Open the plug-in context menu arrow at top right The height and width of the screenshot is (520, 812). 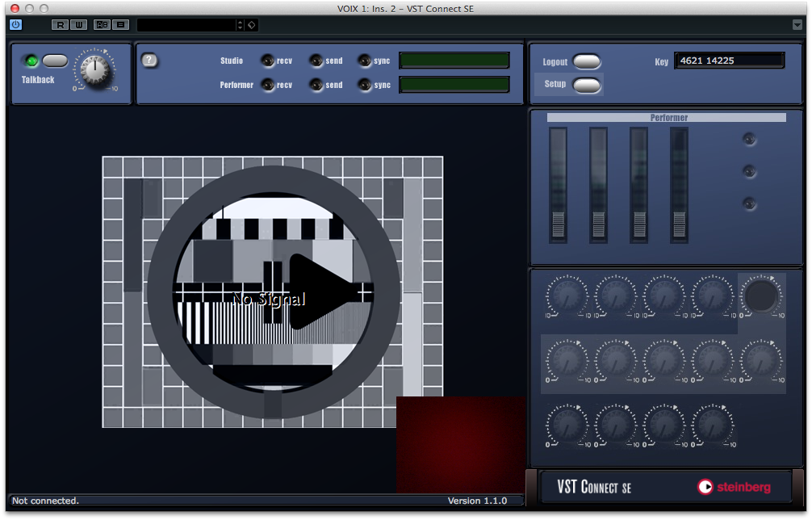(x=797, y=25)
